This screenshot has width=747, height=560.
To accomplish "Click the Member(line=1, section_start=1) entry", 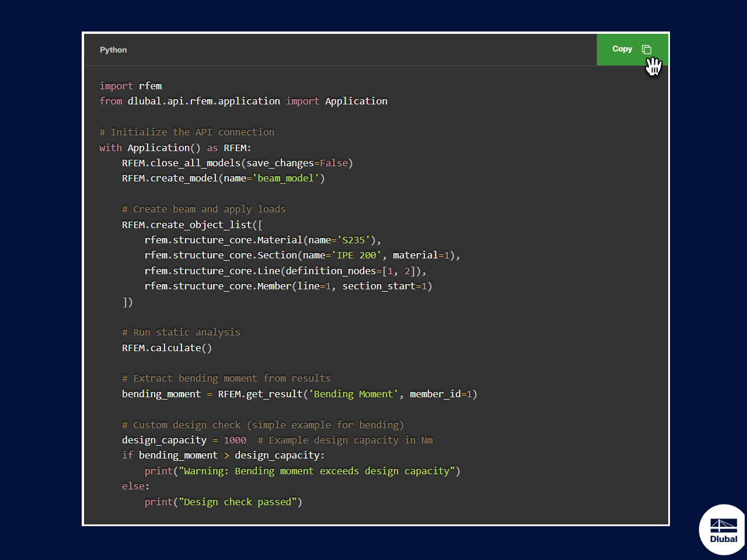I will point(288,286).
